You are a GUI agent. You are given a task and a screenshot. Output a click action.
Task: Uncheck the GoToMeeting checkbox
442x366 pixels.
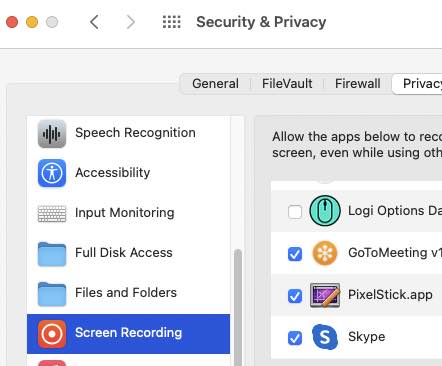point(295,254)
